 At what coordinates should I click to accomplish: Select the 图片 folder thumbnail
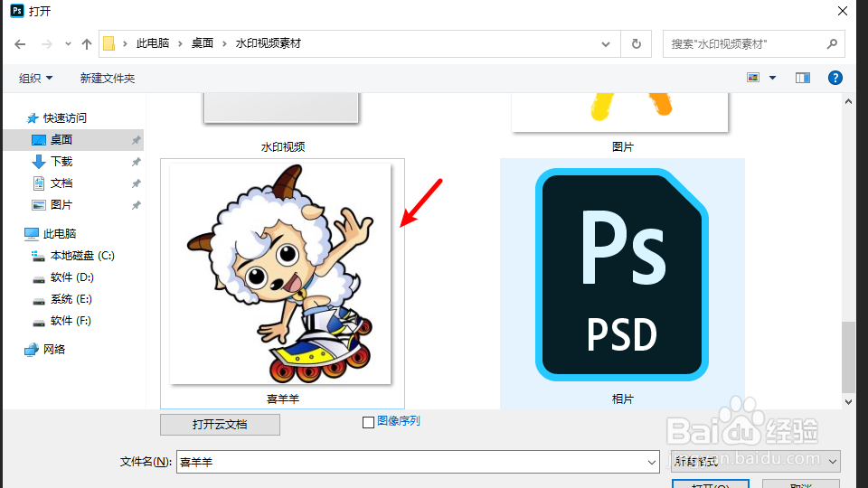tap(619, 112)
